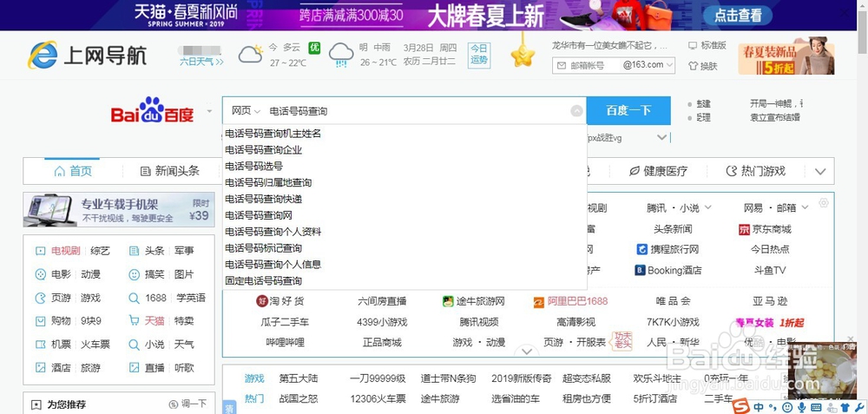Click the 酒店 sidebar icon

(x=41, y=367)
